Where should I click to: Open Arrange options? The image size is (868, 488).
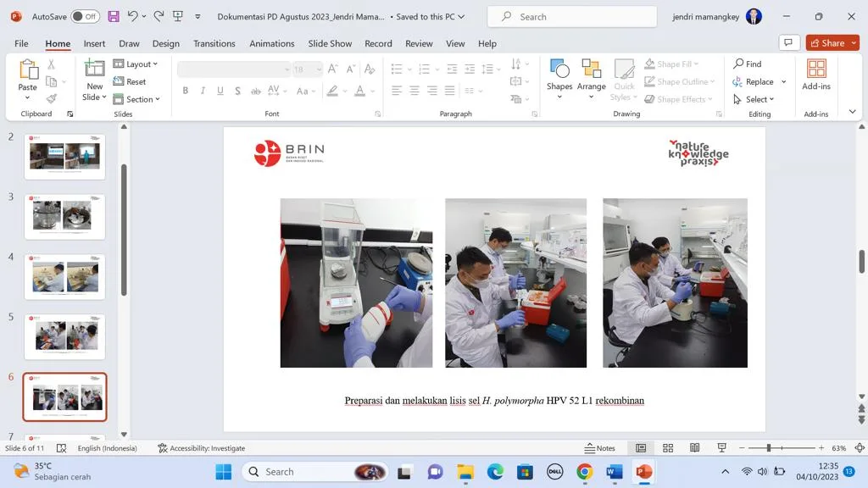pos(591,79)
